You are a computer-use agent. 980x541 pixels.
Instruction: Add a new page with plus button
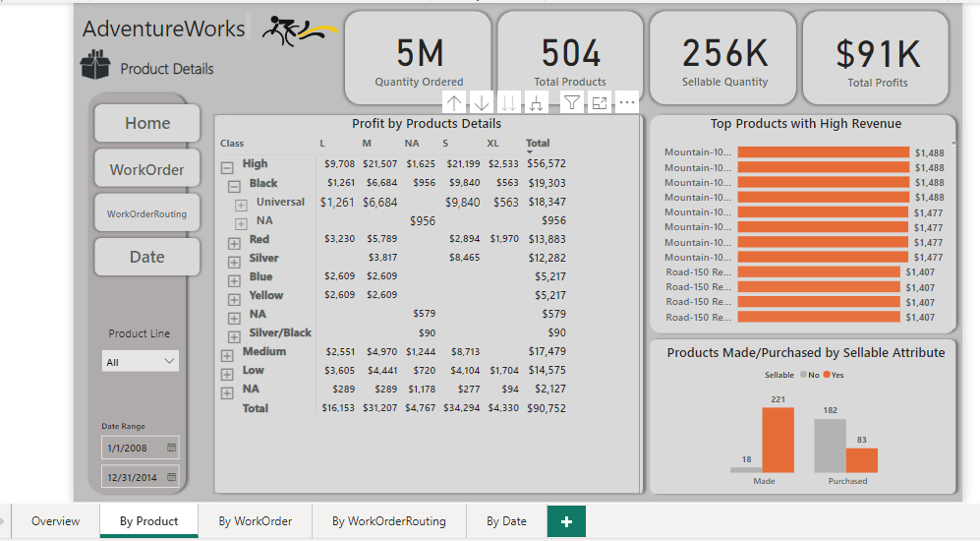point(566,521)
